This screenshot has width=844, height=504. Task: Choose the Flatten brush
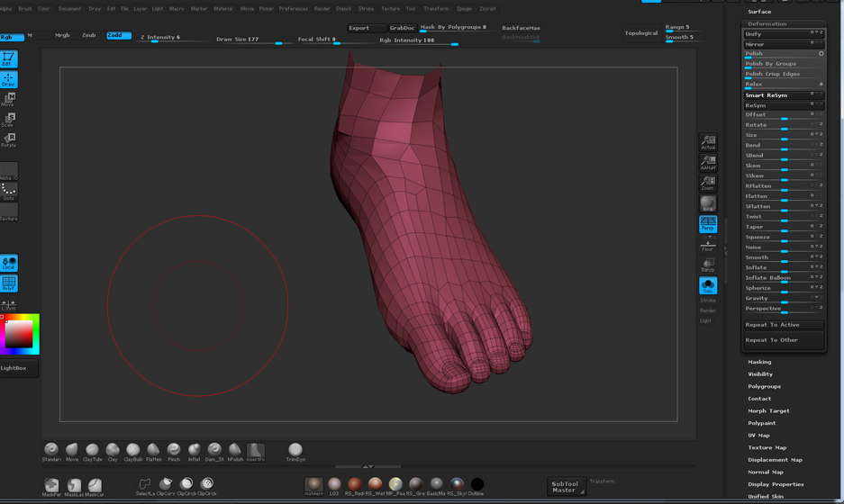(x=153, y=452)
